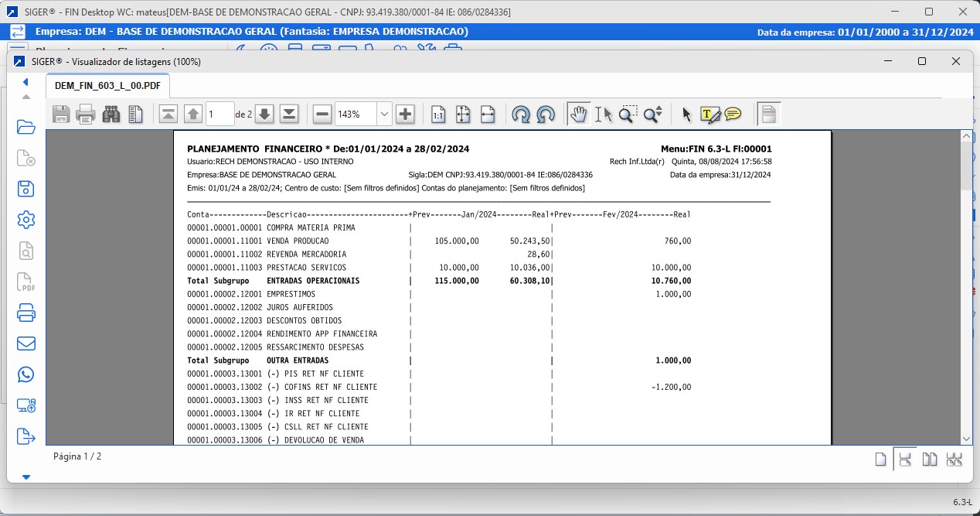Go to next page with down arrow
The image size is (980, 516).
(264, 114)
